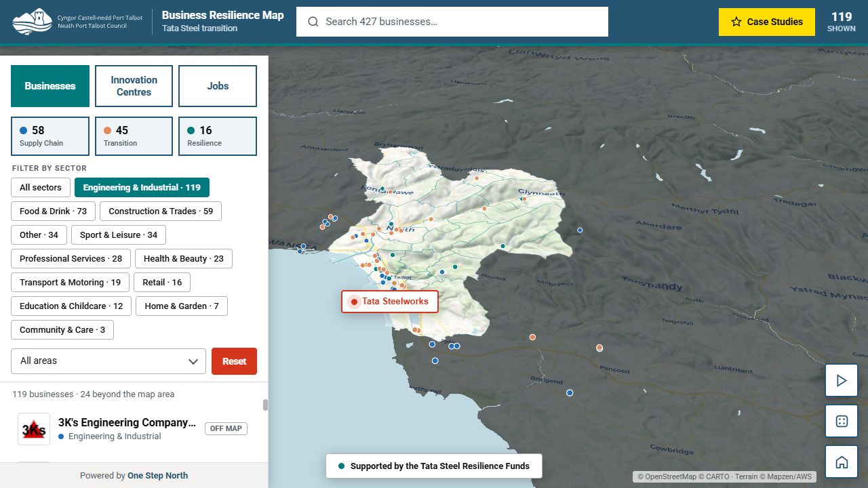Viewport: 868px width, 488px height.
Task: Click the blue map dot near Bridgend
Action: click(x=570, y=392)
